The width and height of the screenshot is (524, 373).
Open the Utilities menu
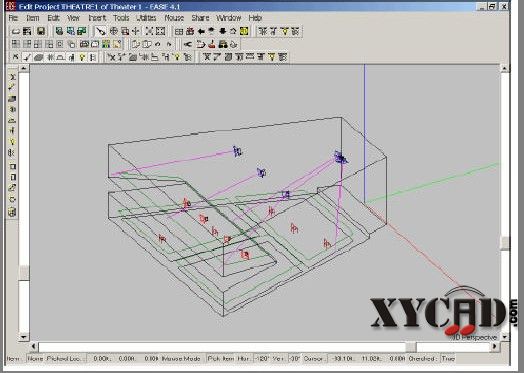[x=146, y=18]
